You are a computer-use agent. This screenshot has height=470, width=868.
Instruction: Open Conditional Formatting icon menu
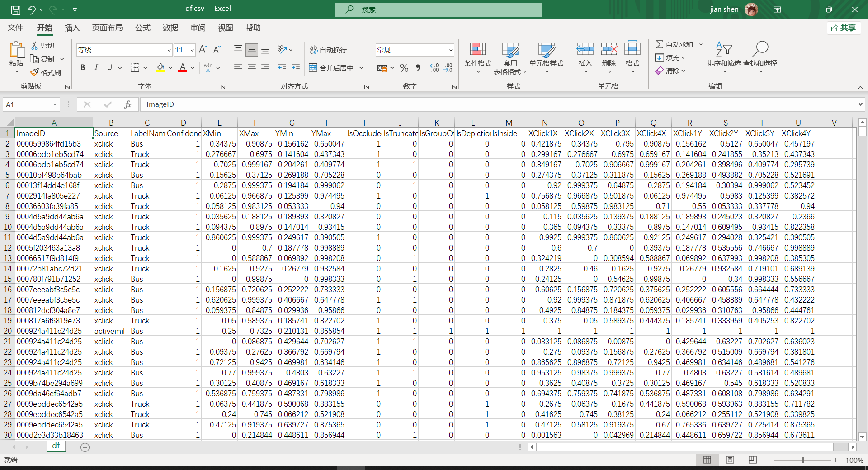click(x=477, y=50)
